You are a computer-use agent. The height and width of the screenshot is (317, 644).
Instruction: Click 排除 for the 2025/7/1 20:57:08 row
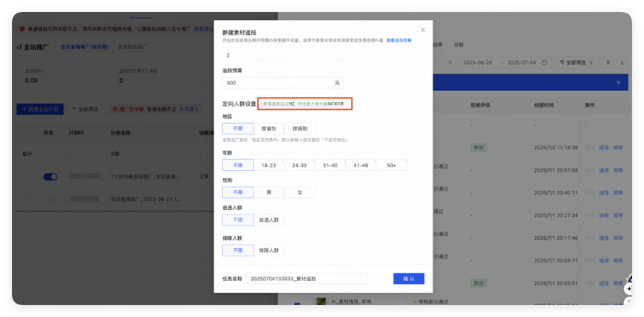coord(618,170)
